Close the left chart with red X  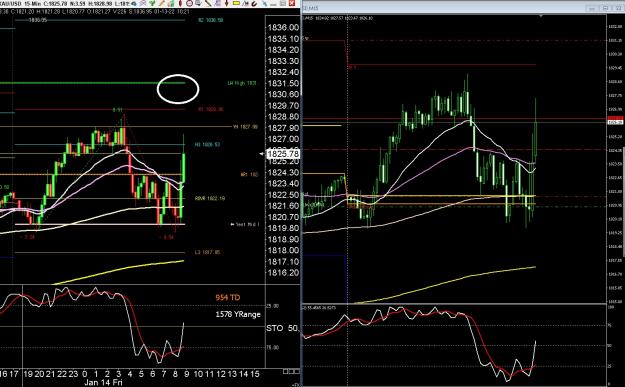coord(293,3)
